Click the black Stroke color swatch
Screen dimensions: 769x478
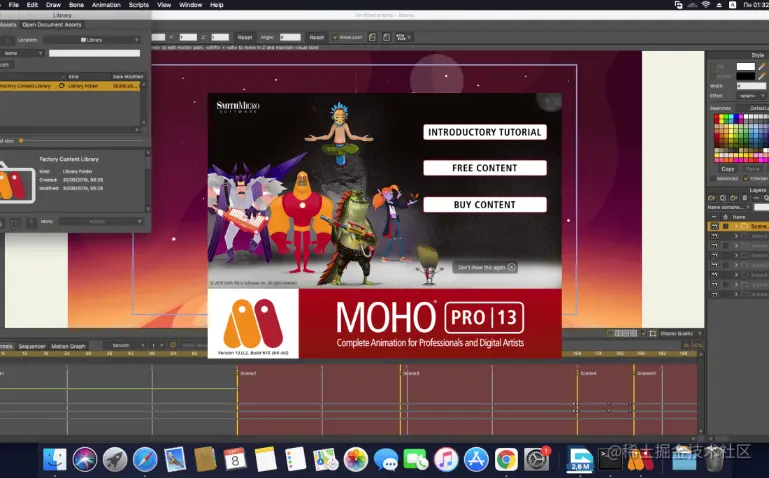(745, 76)
